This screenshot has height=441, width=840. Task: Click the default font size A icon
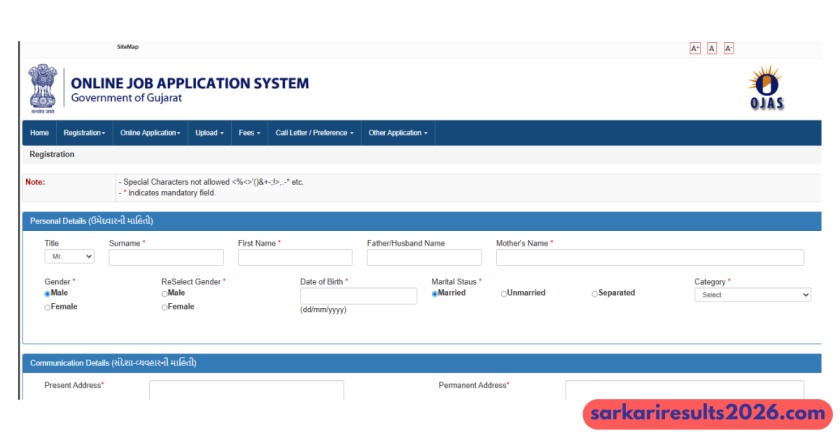[x=712, y=48]
